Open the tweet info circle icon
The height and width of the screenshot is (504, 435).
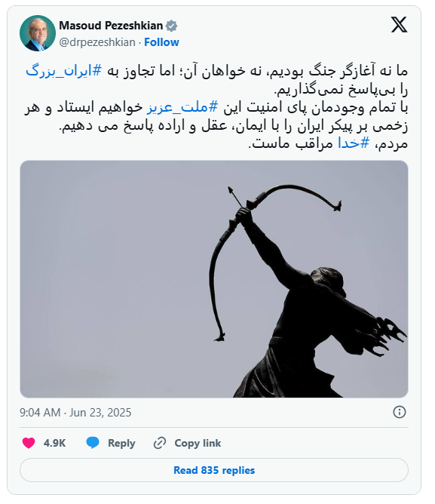(x=400, y=412)
